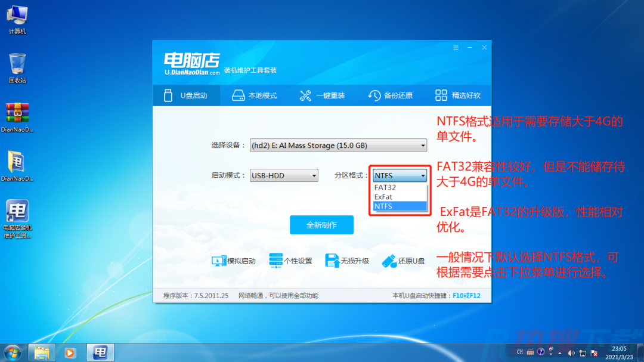This screenshot has height=362, width=644.
Task: Click the 程序版本：7.5.2011.25 status text
Action: coord(196,295)
